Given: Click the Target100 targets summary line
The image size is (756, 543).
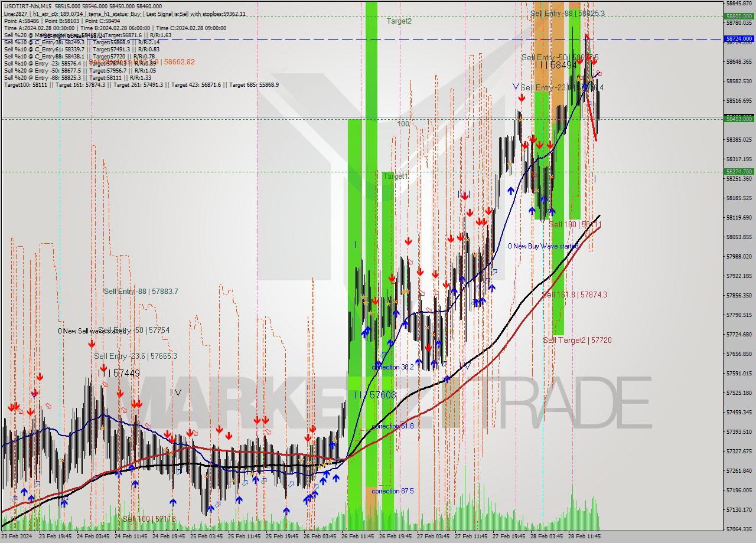Looking at the screenshot, I should point(141,85).
